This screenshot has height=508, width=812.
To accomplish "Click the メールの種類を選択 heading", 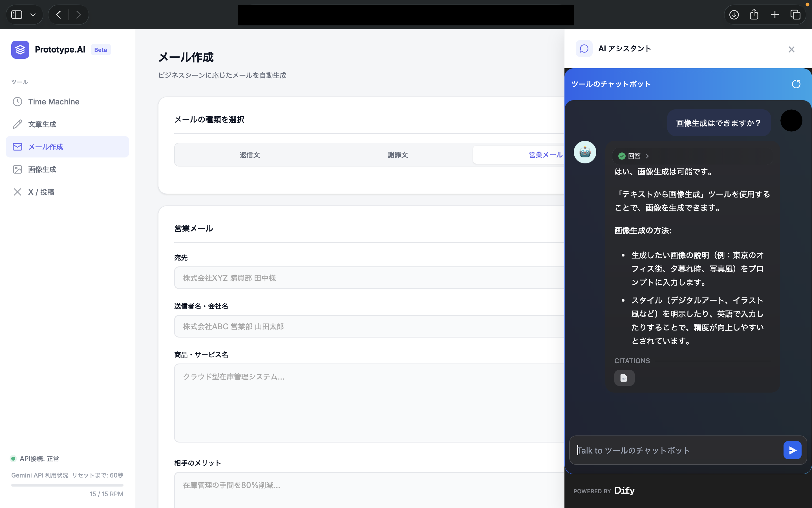I will (209, 120).
